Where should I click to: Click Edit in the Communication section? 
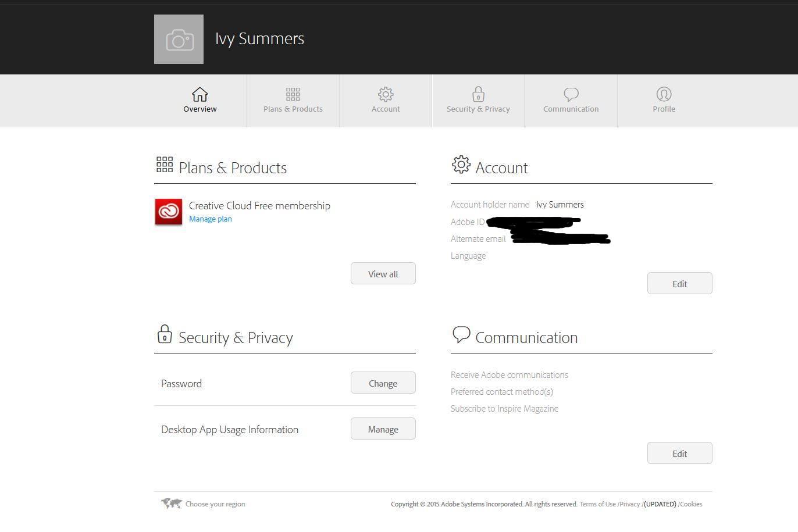pyautogui.click(x=680, y=454)
